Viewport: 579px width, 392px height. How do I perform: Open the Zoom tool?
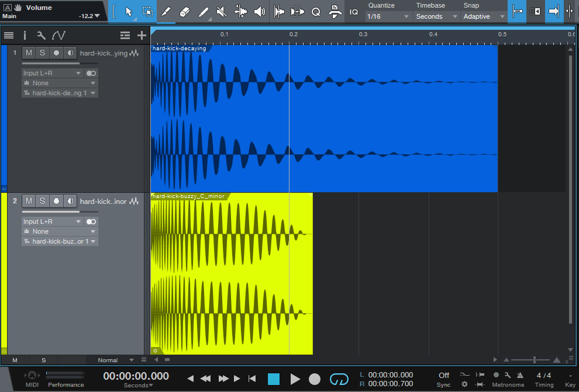tap(316, 11)
